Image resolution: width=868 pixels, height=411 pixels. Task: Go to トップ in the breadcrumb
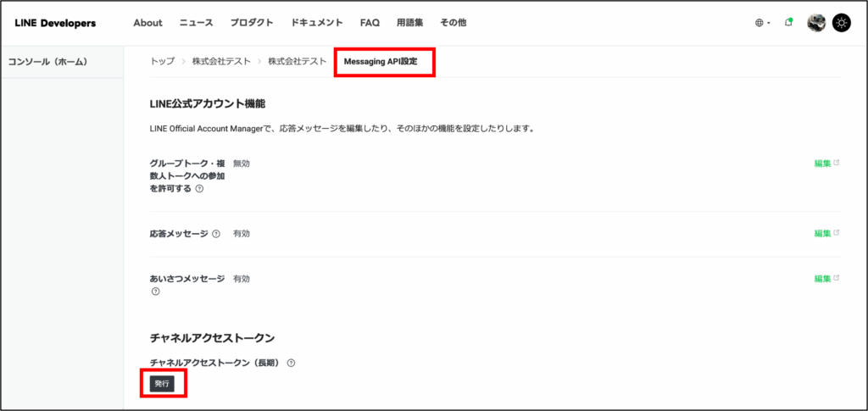coord(162,61)
